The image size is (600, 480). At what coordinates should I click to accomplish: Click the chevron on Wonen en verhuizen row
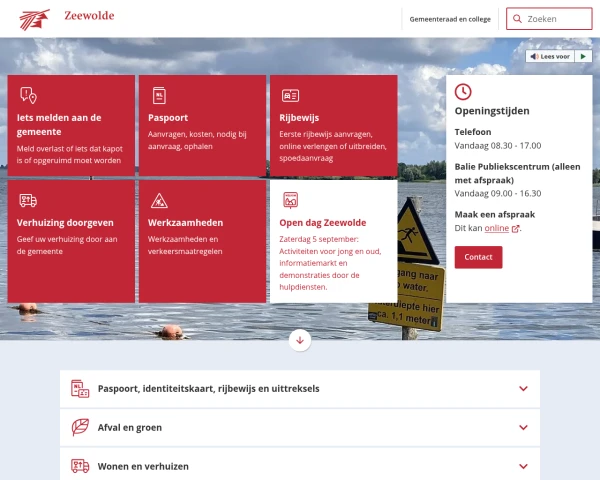[523, 466]
